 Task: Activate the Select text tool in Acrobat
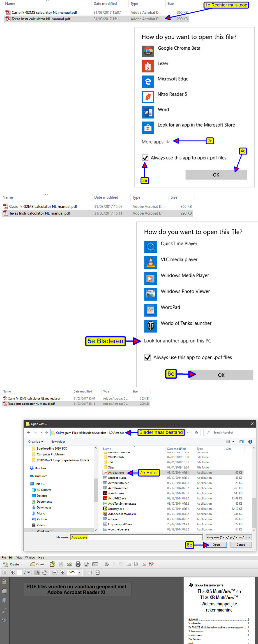(x=37, y=572)
